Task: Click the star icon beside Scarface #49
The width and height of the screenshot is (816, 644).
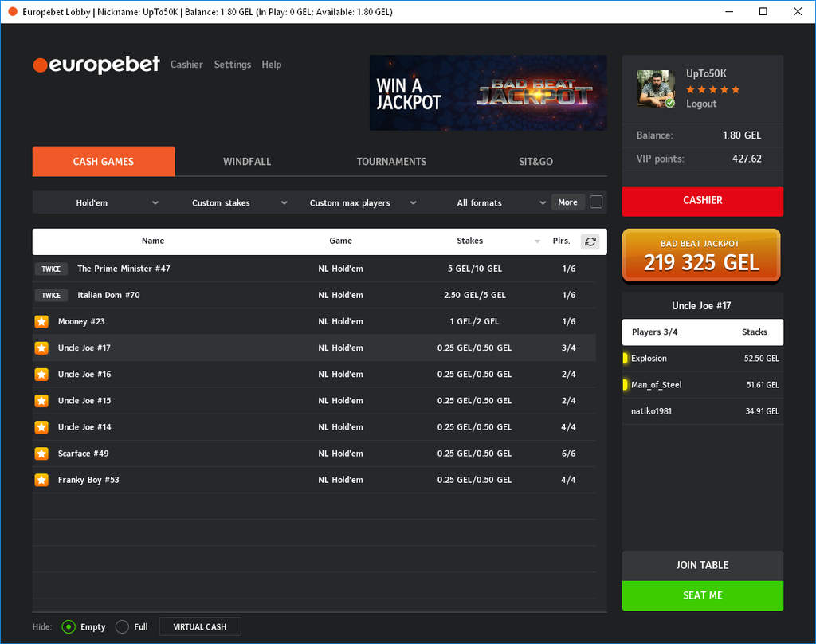Action: [x=41, y=454]
